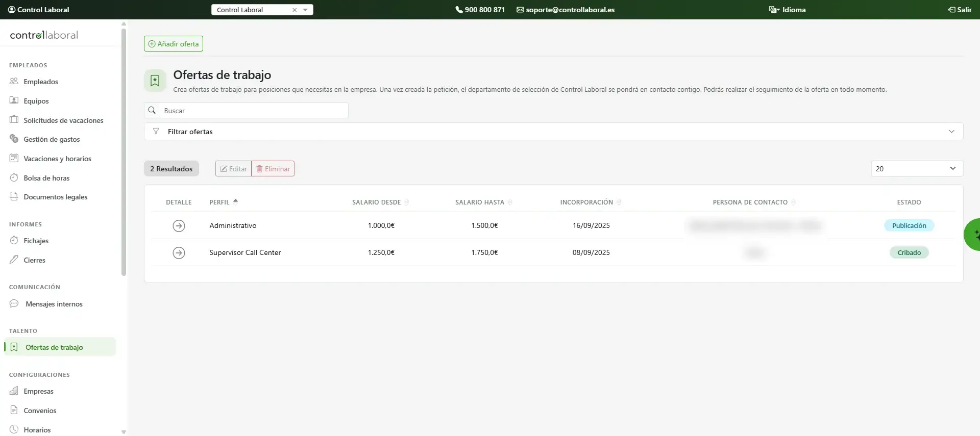The image size is (980, 436).
Task: Click the Ofertas de trabajo bookmark header icon
Action: [155, 81]
